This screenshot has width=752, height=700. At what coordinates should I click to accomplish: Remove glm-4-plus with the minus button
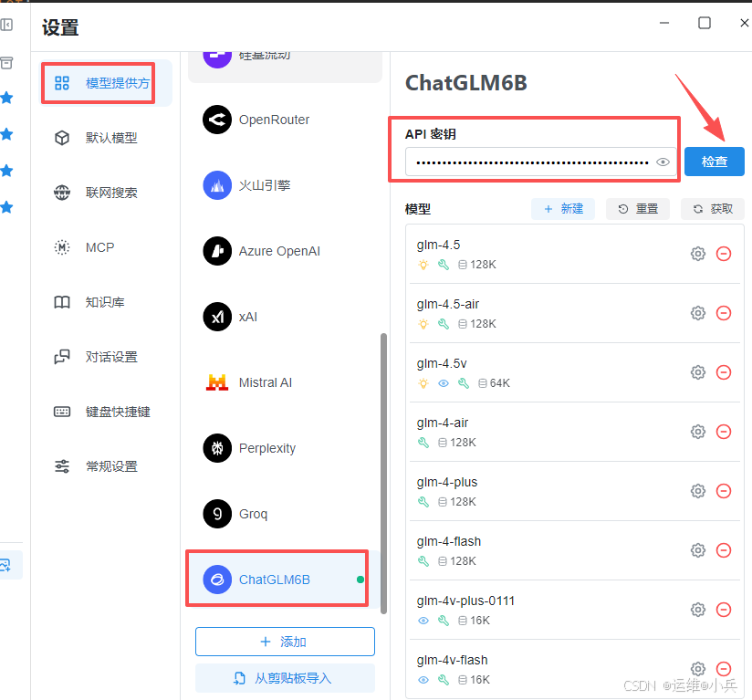pos(725,491)
